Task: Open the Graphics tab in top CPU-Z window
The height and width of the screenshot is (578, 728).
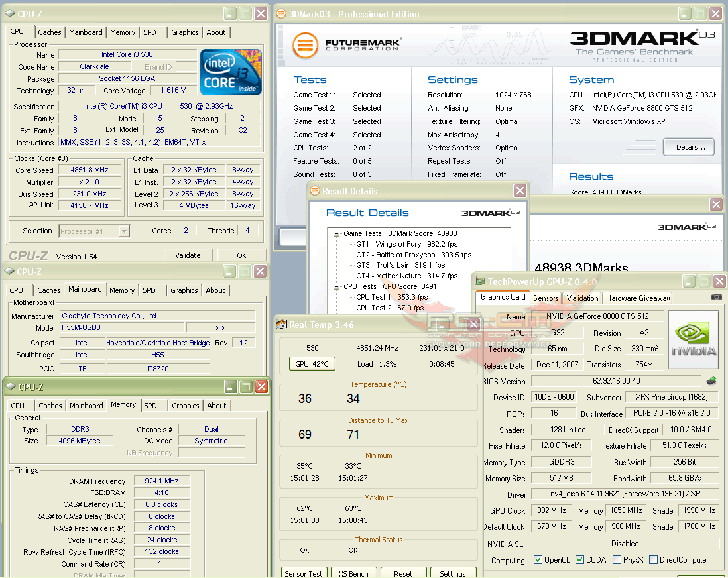Action: click(185, 32)
